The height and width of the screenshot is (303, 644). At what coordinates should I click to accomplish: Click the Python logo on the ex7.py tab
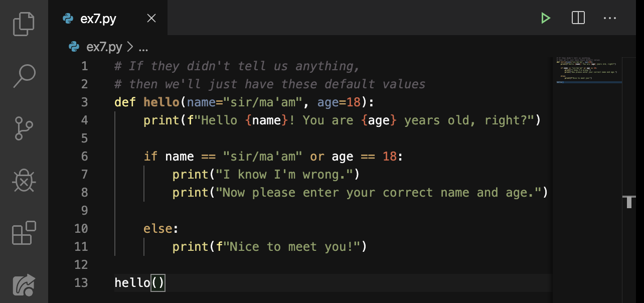67,18
